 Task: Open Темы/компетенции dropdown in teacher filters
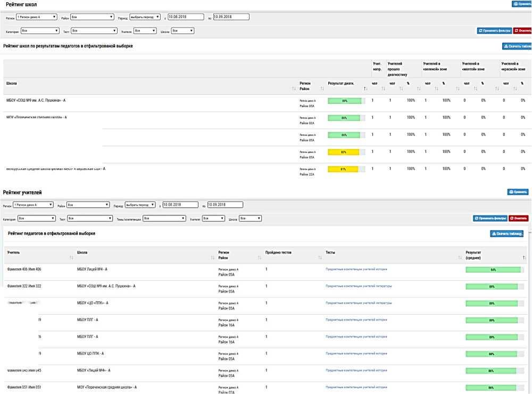(164, 218)
